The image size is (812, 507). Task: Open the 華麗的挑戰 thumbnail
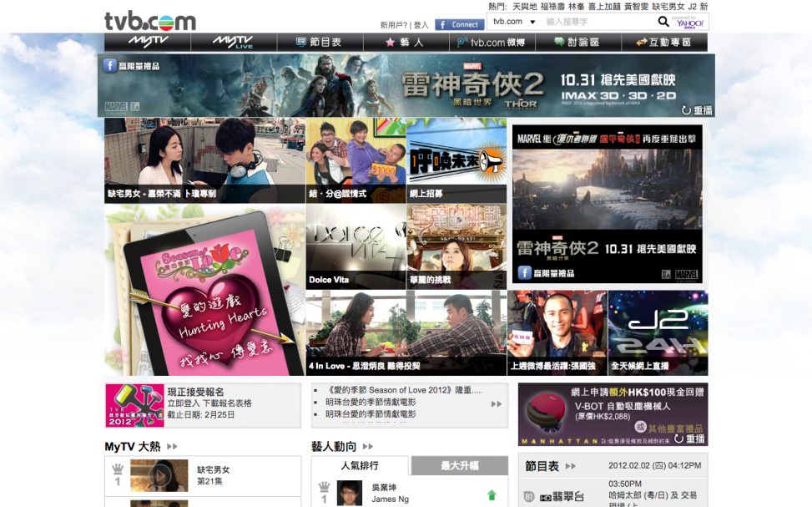tap(456, 246)
